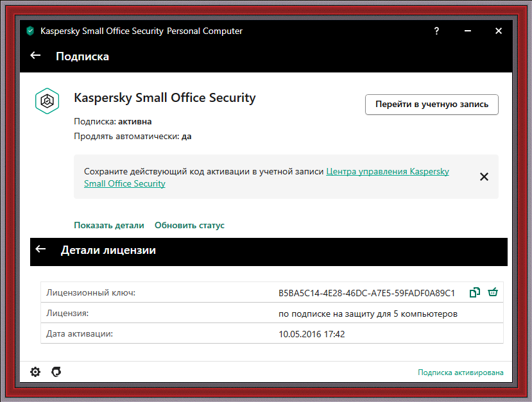Open help via the question mark icon
Image resolution: width=532 pixels, height=402 pixels.
pyautogui.click(x=436, y=31)
